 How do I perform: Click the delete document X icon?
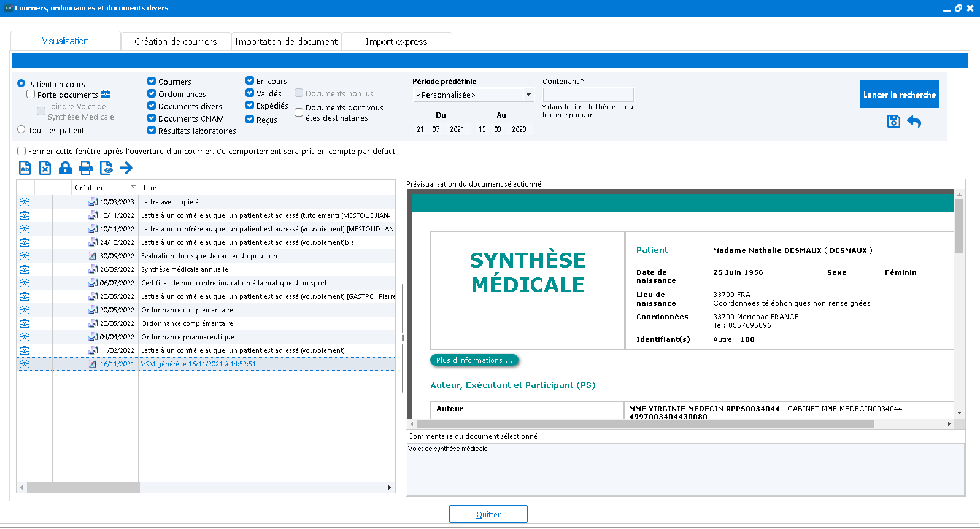coord(45,168)
